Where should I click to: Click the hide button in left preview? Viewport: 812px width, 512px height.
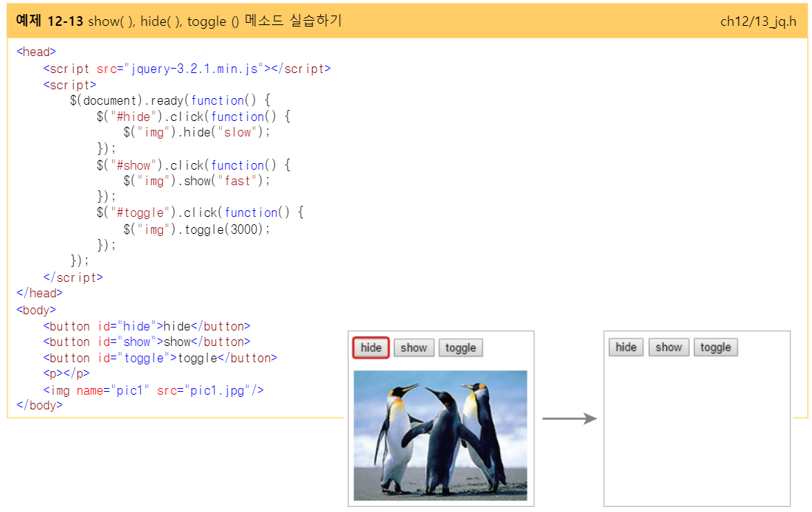[x=371, y=347]
